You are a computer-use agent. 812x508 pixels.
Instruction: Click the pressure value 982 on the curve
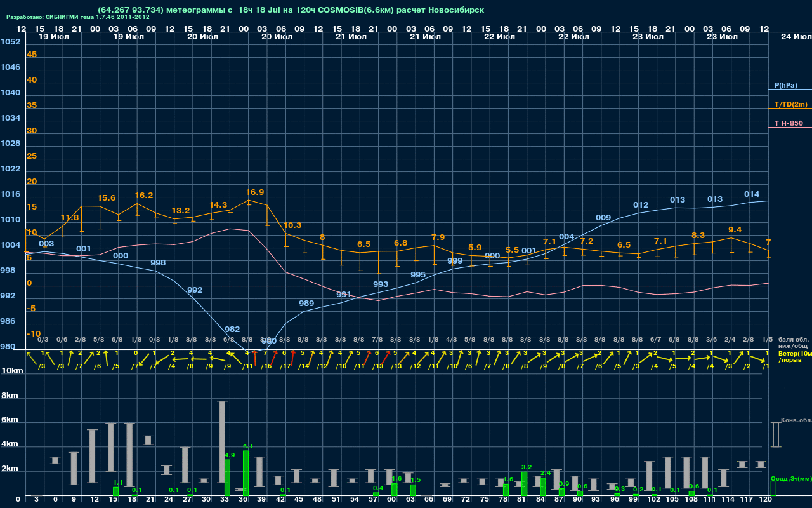pyautogui.click(x=232, y=329)
